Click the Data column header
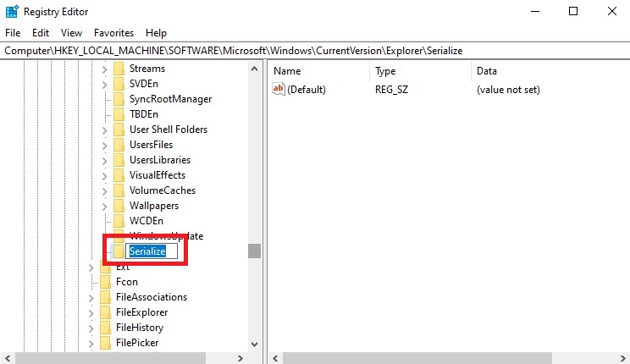The height and width of the screenshot is (364, 630). click(x=550, y=71)
